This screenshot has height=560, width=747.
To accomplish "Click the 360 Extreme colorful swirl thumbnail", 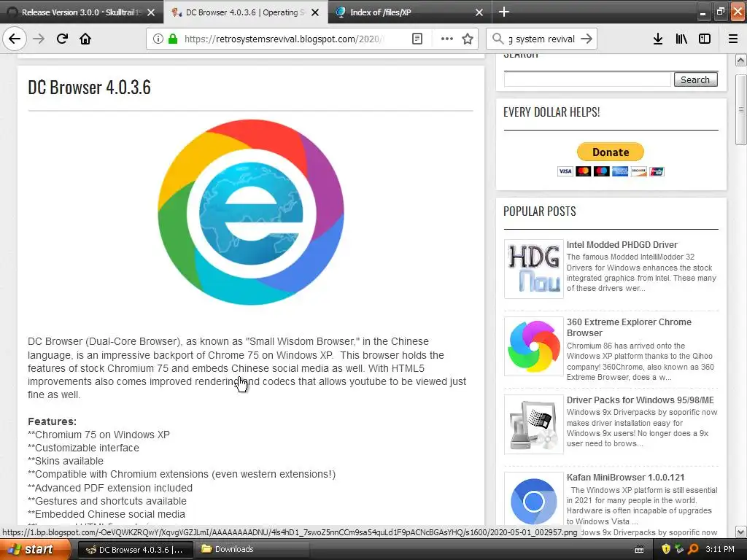I will point(533,346).
